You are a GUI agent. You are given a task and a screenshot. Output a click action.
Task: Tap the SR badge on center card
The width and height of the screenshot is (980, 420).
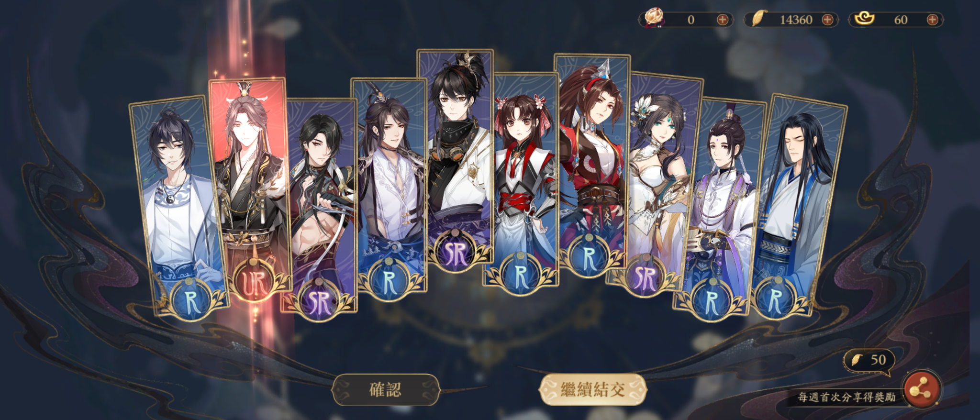[x=455, y=252]
